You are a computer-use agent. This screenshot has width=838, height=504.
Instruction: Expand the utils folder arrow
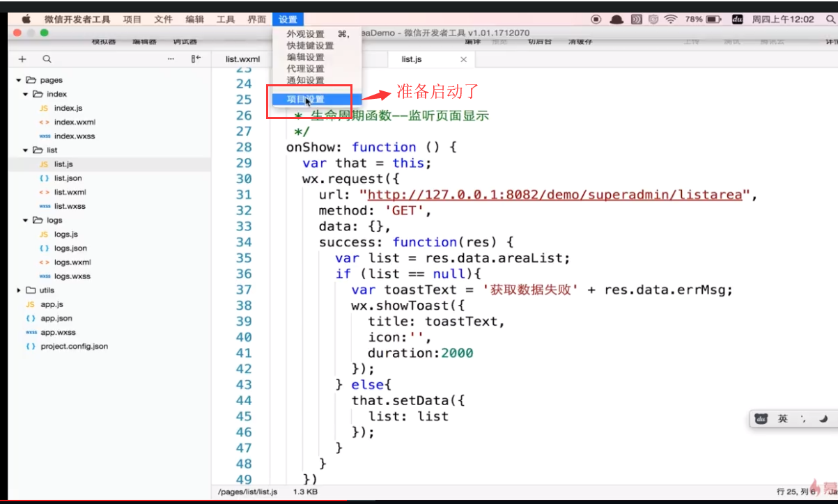(x=19, y=290)
